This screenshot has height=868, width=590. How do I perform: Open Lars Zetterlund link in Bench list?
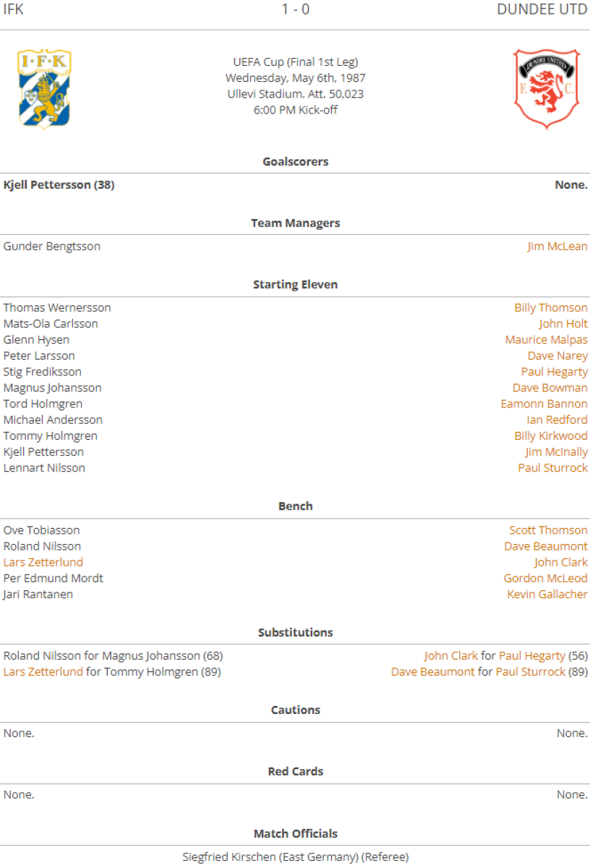(x=43, y=563)
